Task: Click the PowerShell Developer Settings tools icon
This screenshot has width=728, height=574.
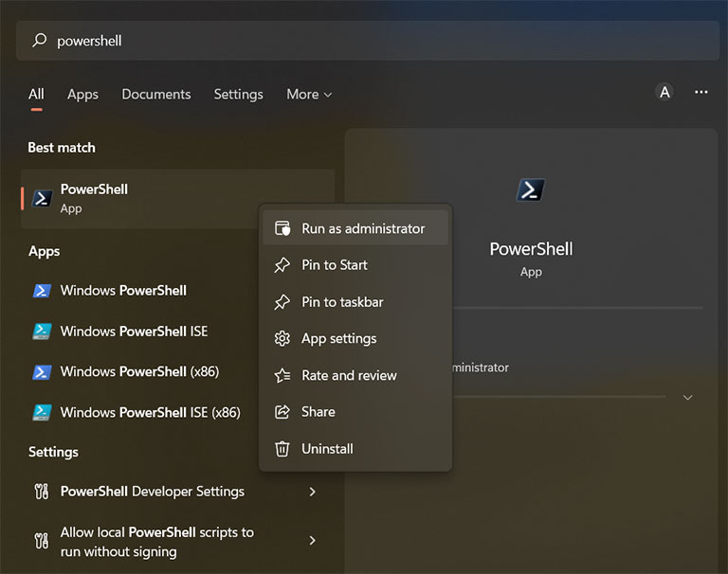Action: pos(42,491)
